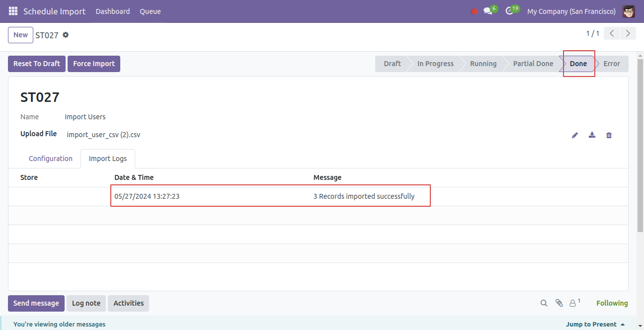The width and height of the screenshot is (644, 330).
Task: Set status to In Progress stage
Action: pos(435,64)
